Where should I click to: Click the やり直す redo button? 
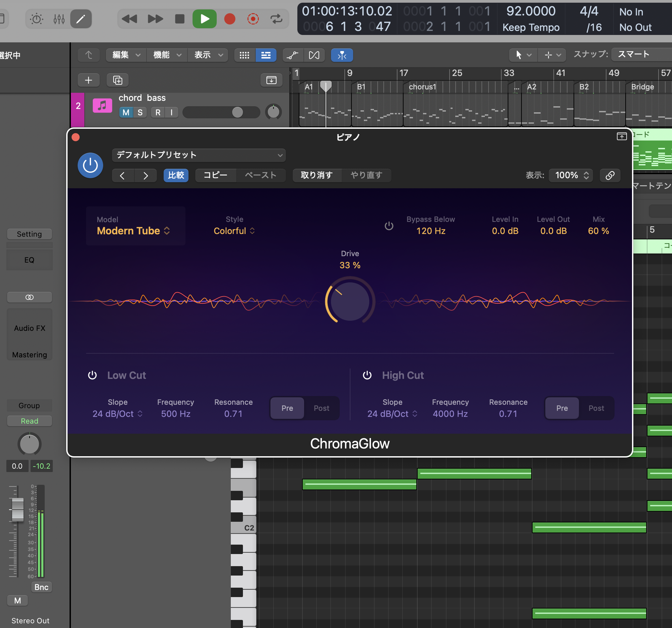pyautogui.click(x=367, y=175)
